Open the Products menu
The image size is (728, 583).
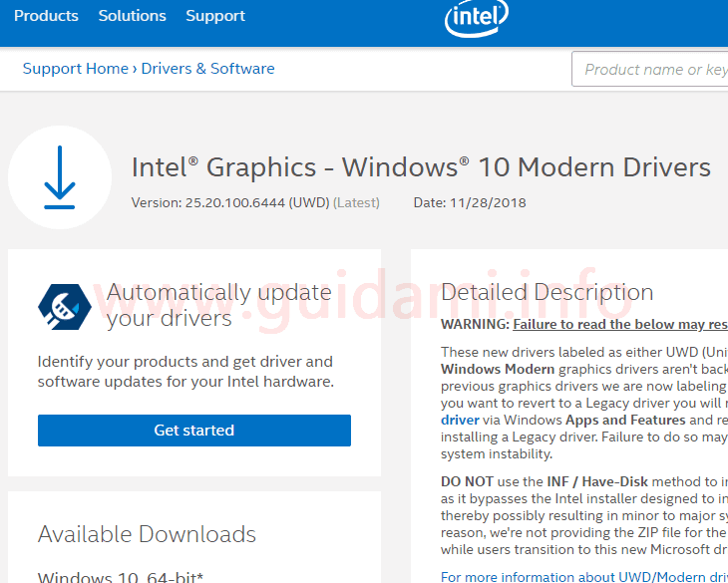click(46, 16)
